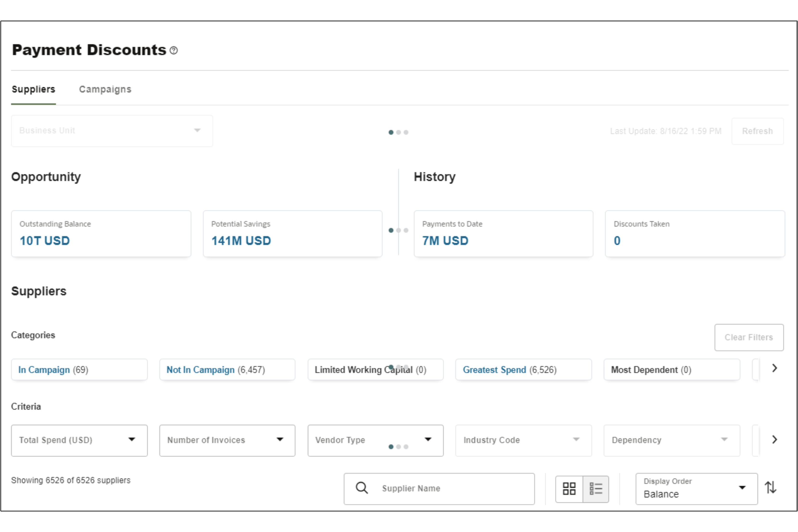Image resolution: width=798 pixels, height=532 pixels.
Task: Open the Total Spend (USD) dropdown
Action: coord(79,440)
